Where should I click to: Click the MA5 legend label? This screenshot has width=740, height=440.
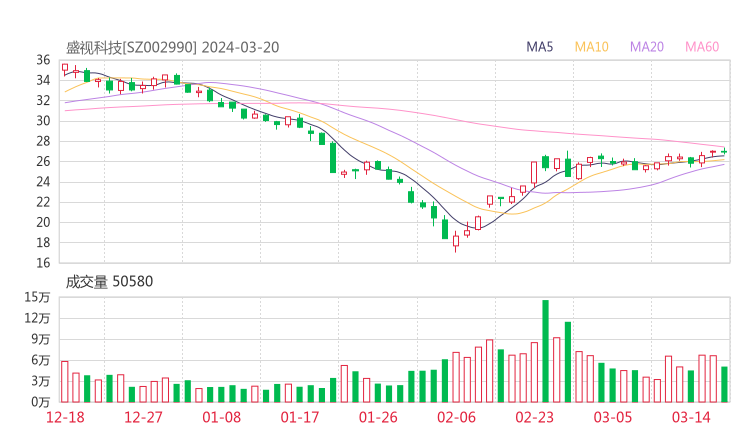pos(539,47)
